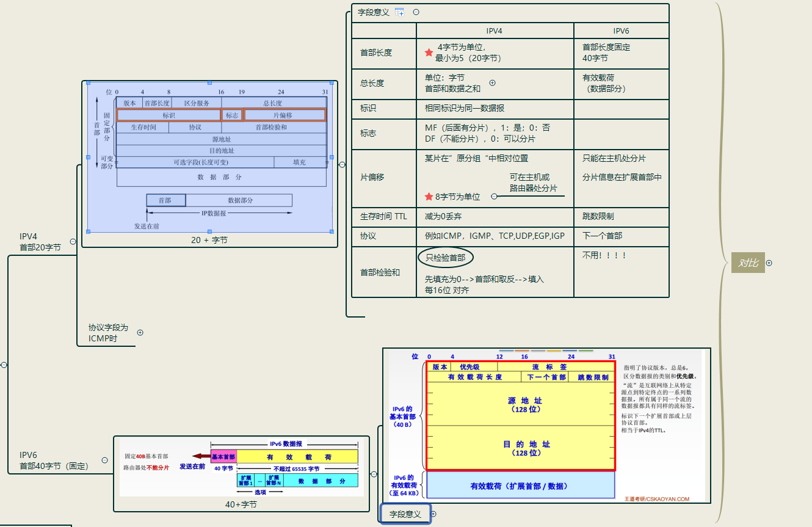Click the IPV6 column header cell
Viewport: 812px width, 527px height.
[x=622, y=31]
